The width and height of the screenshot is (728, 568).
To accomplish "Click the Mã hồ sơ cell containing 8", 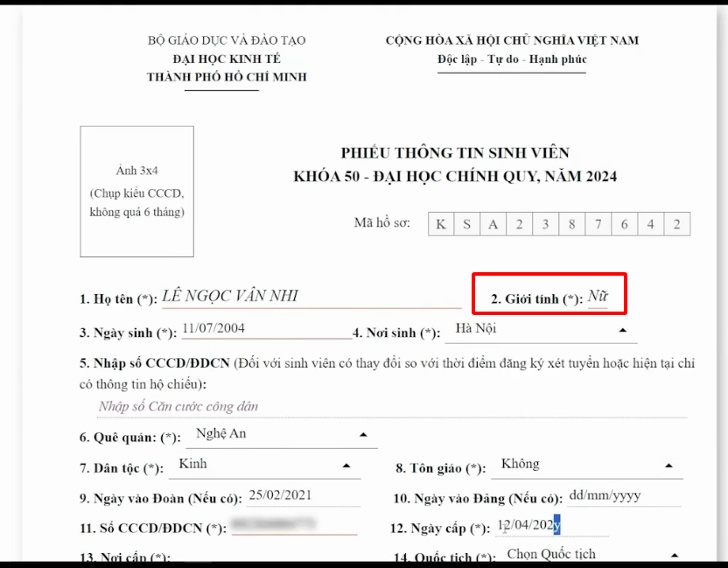I will (572, 224).
